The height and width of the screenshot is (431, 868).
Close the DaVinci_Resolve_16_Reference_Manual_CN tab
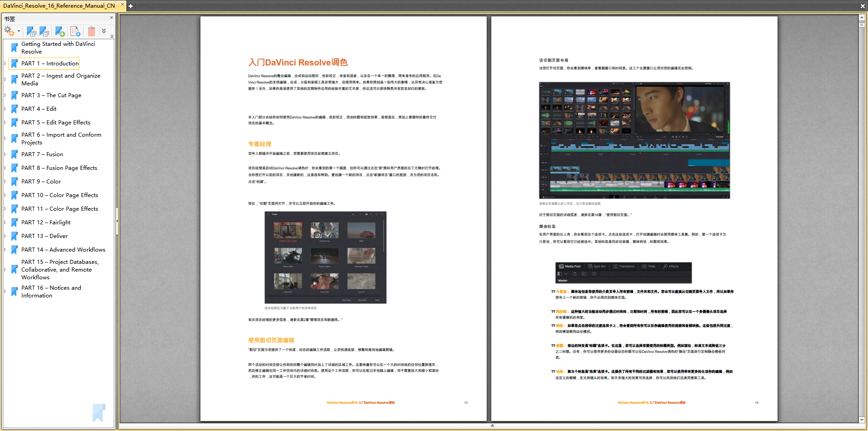[x=122, y=5]
